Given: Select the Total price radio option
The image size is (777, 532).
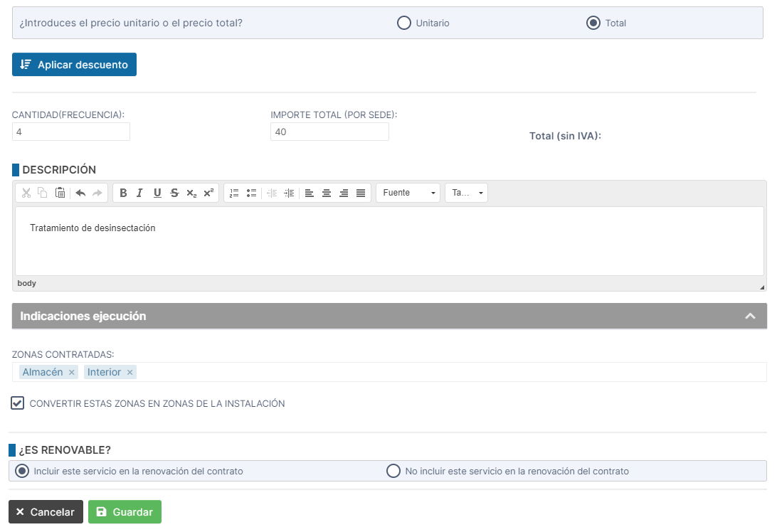Looking at the screenshot, I should [x=593, y=23].
